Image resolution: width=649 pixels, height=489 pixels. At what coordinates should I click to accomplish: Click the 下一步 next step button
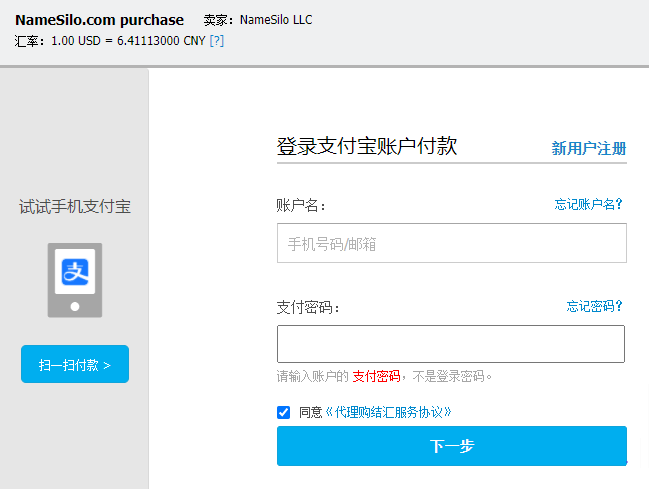(452, 446)
